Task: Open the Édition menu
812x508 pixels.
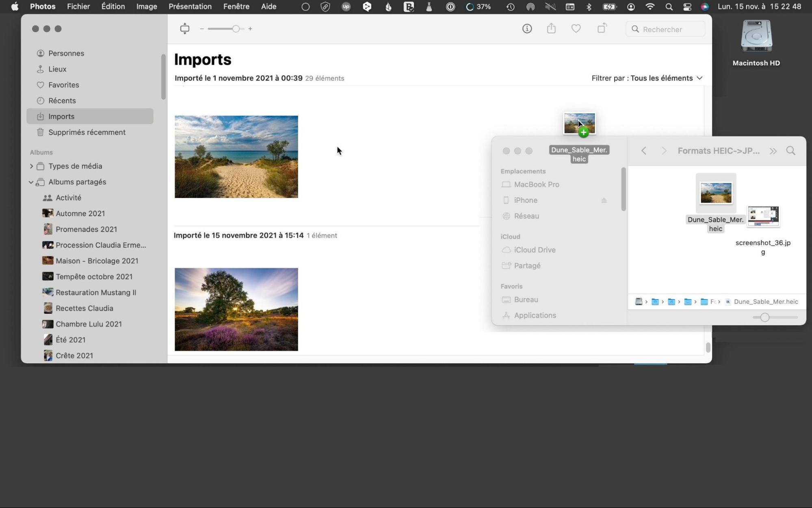Action: pos(113,7)
